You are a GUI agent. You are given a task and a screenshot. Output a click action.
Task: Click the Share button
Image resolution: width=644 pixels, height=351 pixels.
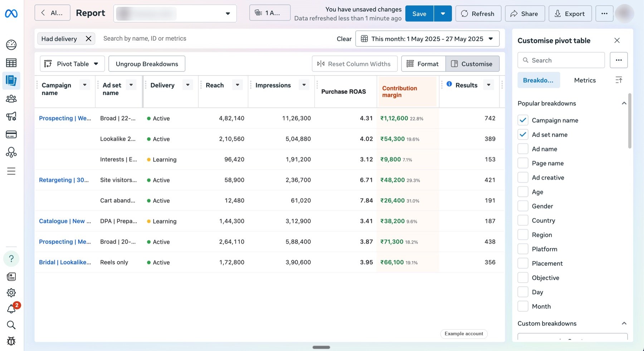point(525,14)
